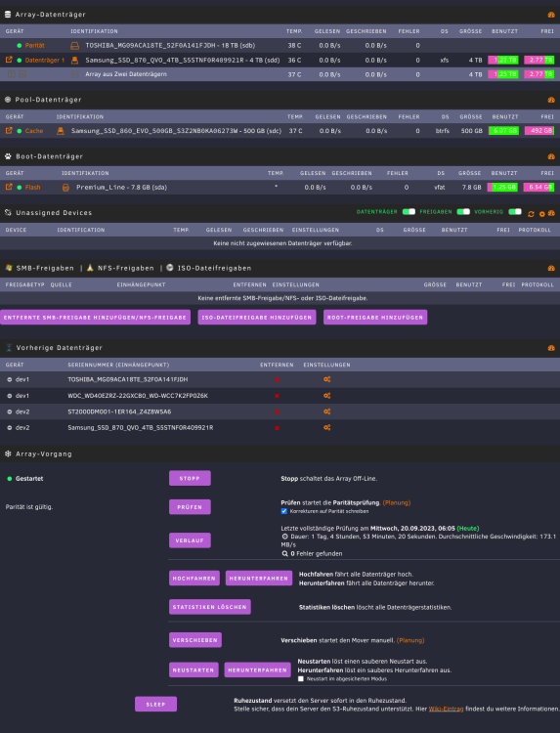This screenshot has height=733, width=560.
Task: Remove previous disk Samsung_SSD_870_QVO
Action: coord(277,428)
